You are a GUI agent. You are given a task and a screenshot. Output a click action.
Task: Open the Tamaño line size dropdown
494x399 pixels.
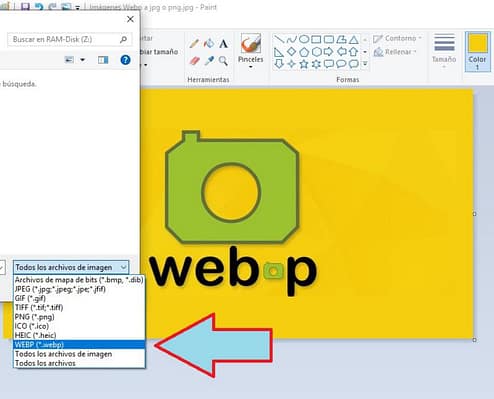444,51
